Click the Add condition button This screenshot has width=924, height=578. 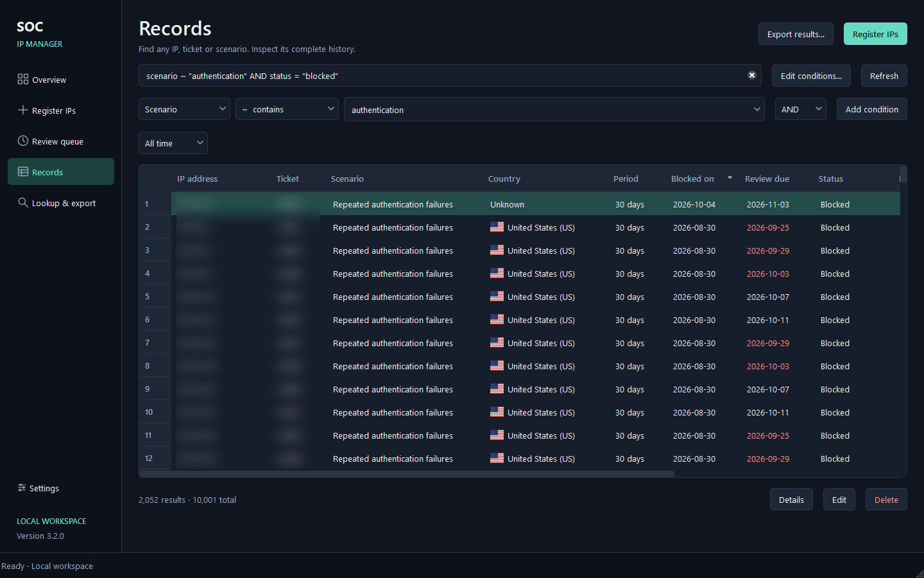(871, 109)
